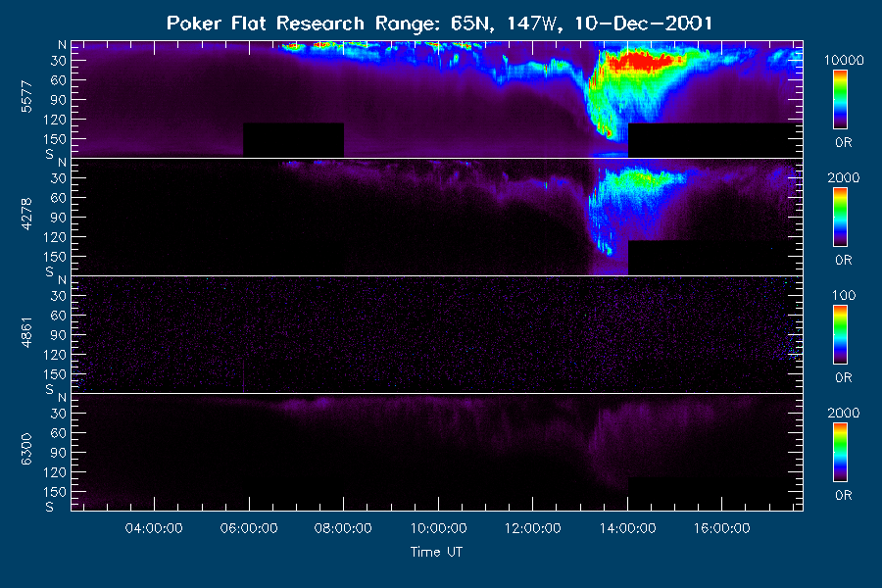Select the S axis label of the 6300 panel
Viewport: 882px width, 588px height.
pos(50,507)
